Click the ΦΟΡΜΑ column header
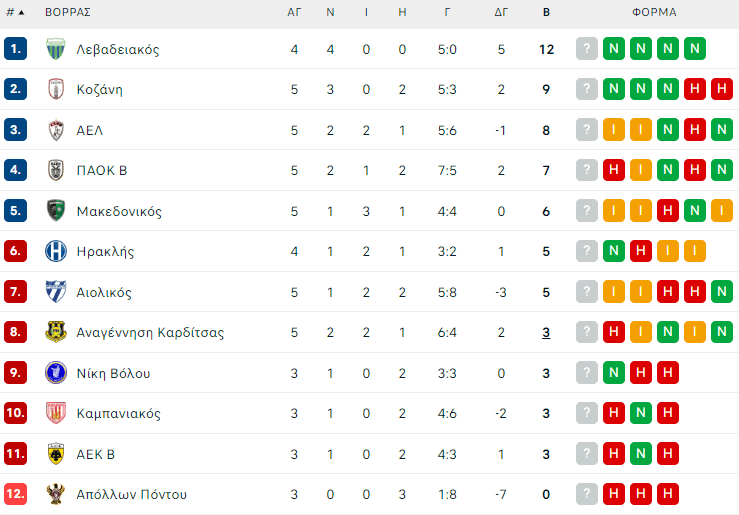739x515 pixels. (x=654, y=13)
